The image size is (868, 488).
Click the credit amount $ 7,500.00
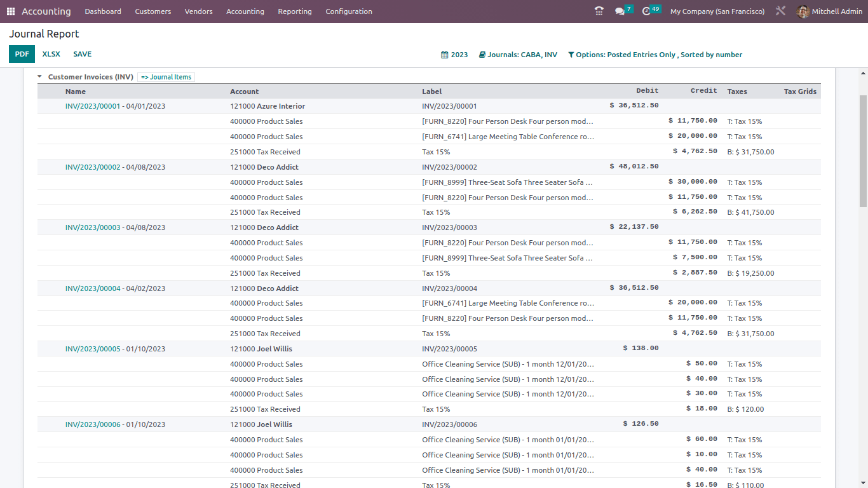pos(695,257)
